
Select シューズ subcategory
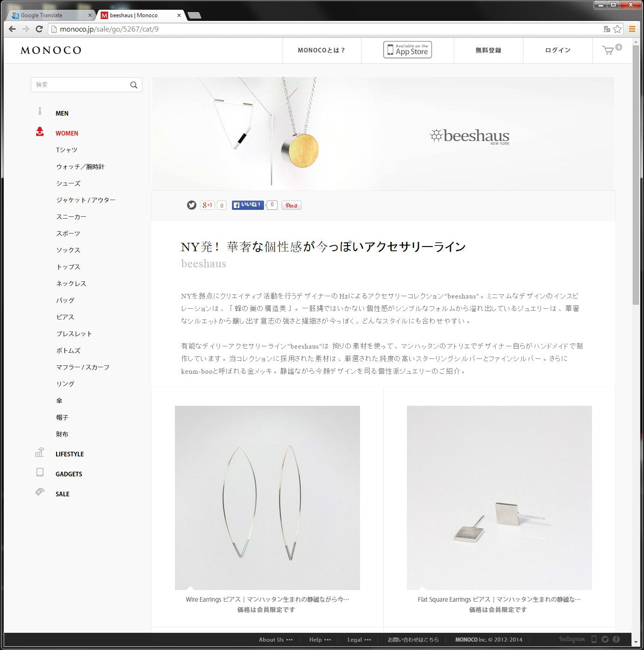click(68, 183)
